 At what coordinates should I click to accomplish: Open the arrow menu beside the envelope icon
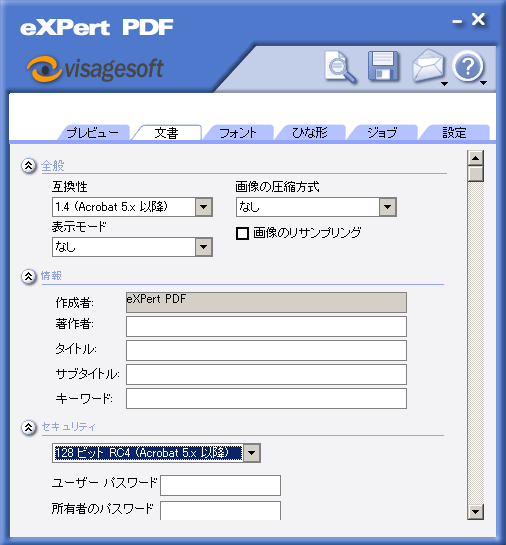point(444,84)
